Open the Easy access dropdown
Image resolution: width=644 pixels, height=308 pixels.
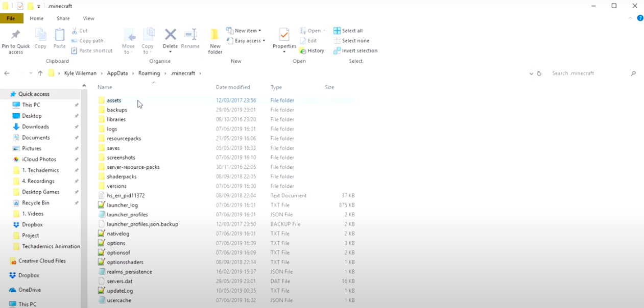pos(246,41)
